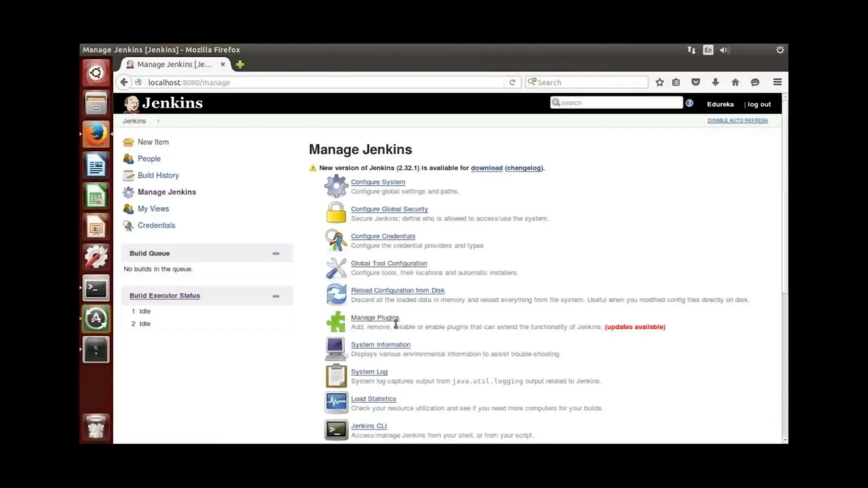
Task: Collapse the Build Queue panel
Action: (276, 253)
